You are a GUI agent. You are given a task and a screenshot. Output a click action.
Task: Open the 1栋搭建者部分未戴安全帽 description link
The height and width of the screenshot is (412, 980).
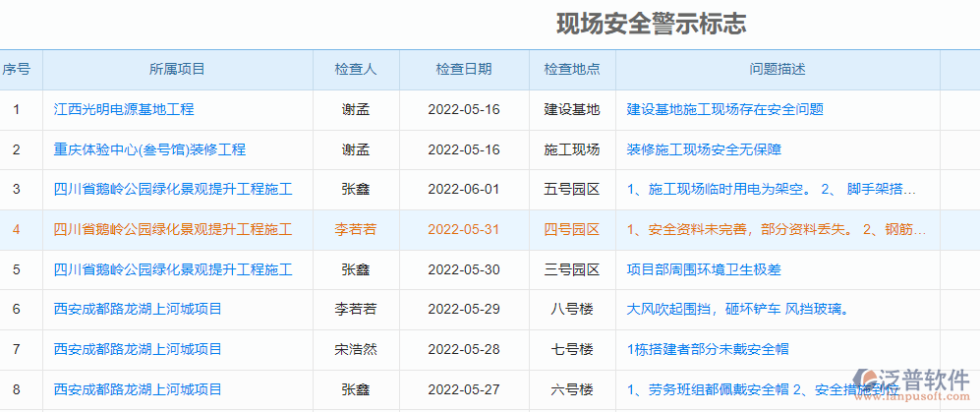[708, 349]
